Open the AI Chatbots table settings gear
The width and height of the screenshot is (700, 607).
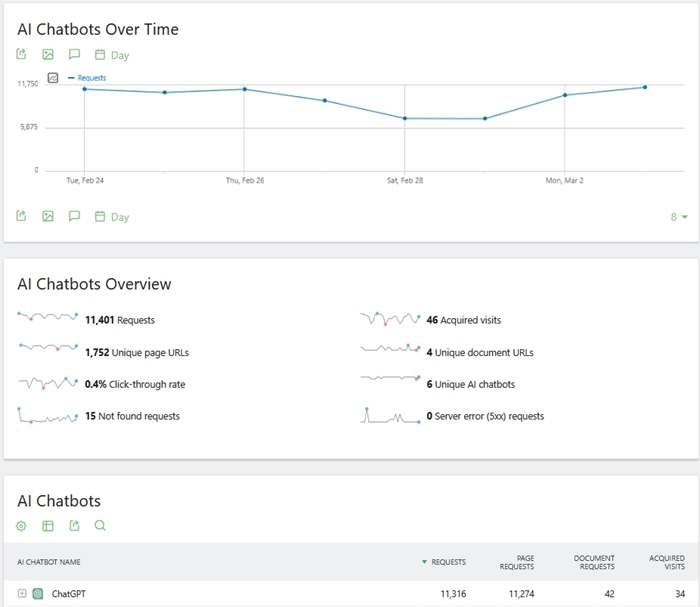point(22,526)
